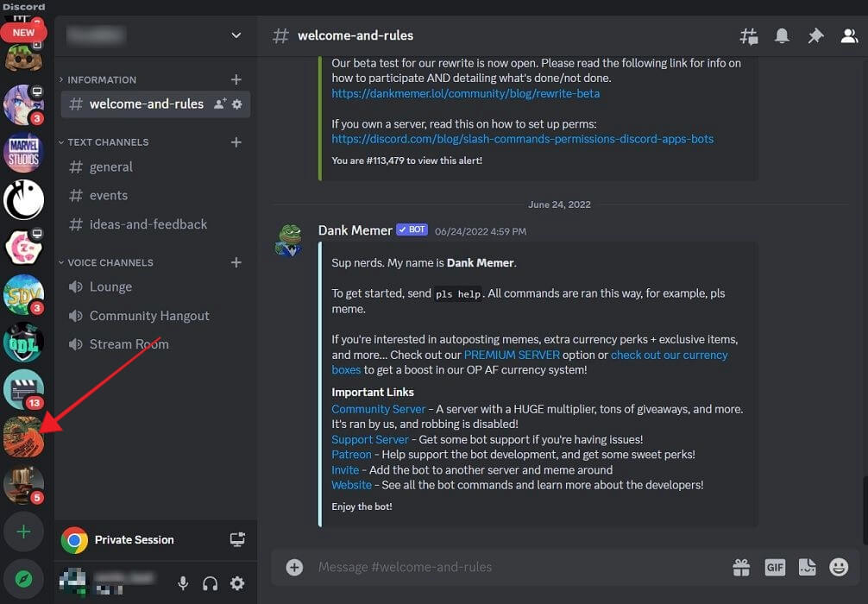Toggle screen share next to Private Session
Screen dimensions: 868x604
coord(237,539)
